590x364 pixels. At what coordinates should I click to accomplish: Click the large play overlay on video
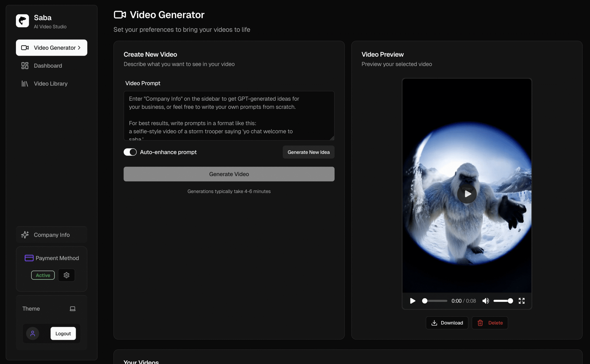click(467, 194)
